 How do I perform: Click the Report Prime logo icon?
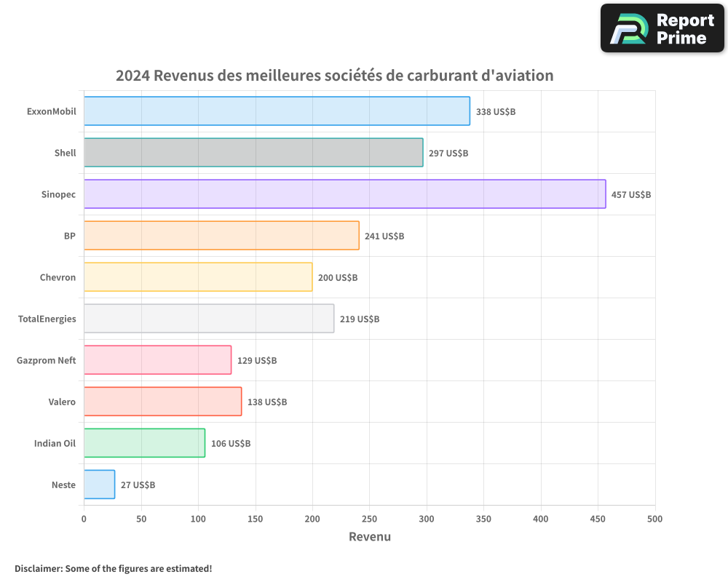tap(628, 28)
